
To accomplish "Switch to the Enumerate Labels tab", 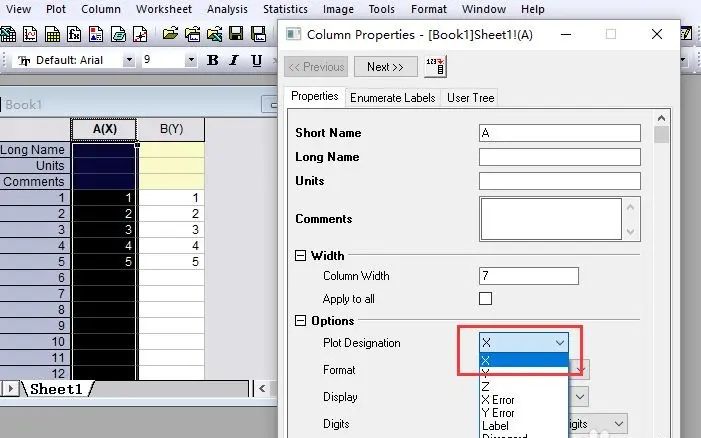I will click(x=393, y=97).
